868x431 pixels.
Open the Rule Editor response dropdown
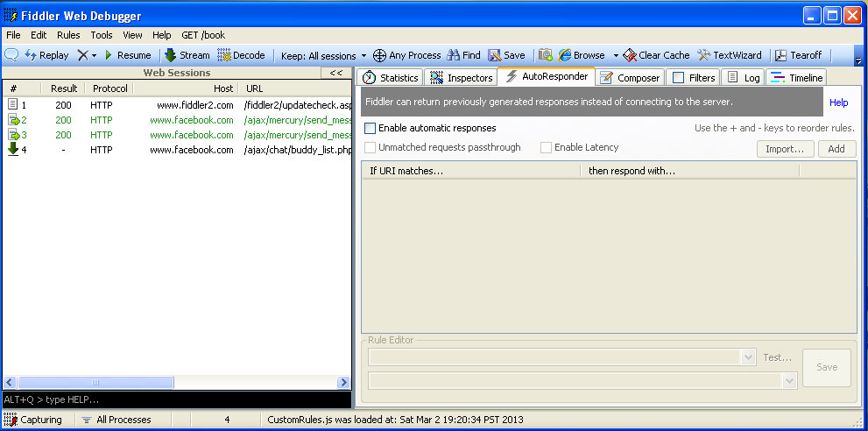(790, 380)
